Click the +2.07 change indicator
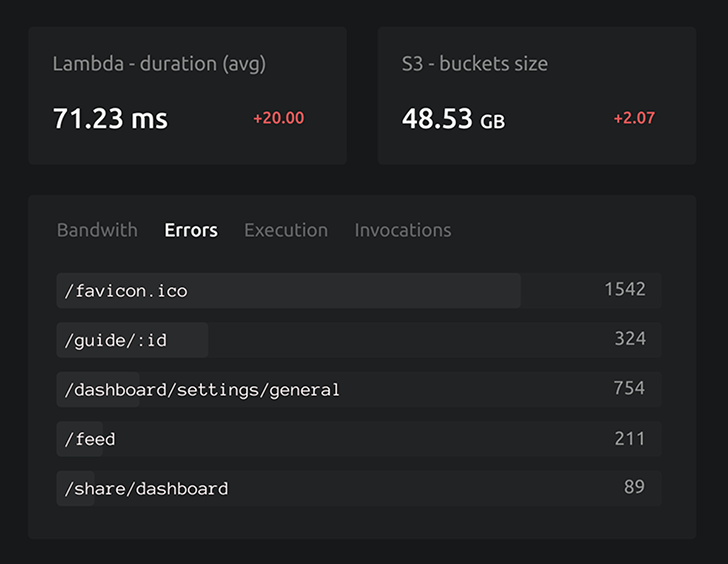Viewport: 728px width, 564px height. (634, 118)
